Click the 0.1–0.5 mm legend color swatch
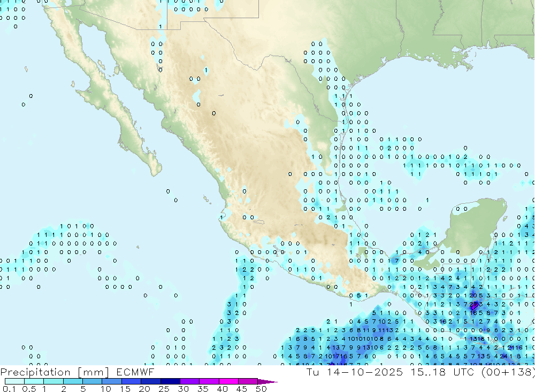 pos(14,381)
